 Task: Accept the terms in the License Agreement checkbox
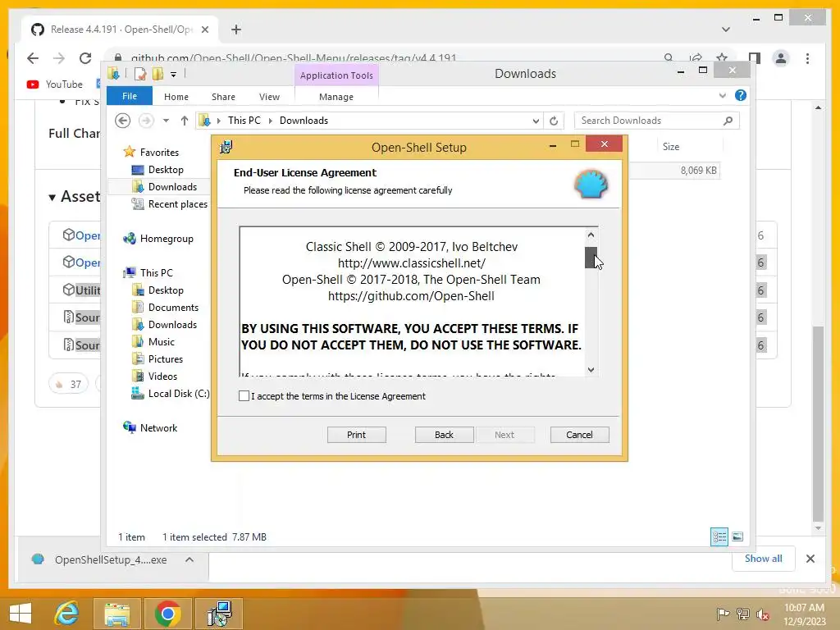[244, 396]
